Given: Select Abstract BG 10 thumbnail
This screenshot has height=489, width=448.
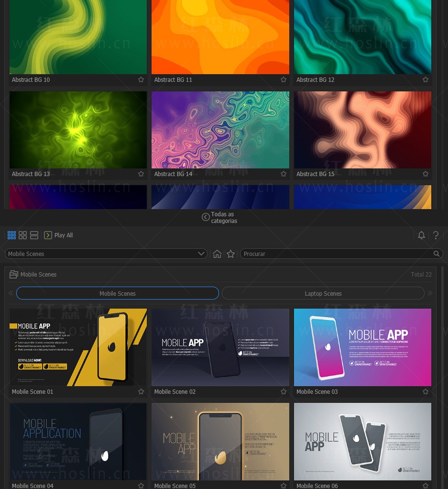Looking at the screenshot, I should 78,37.
